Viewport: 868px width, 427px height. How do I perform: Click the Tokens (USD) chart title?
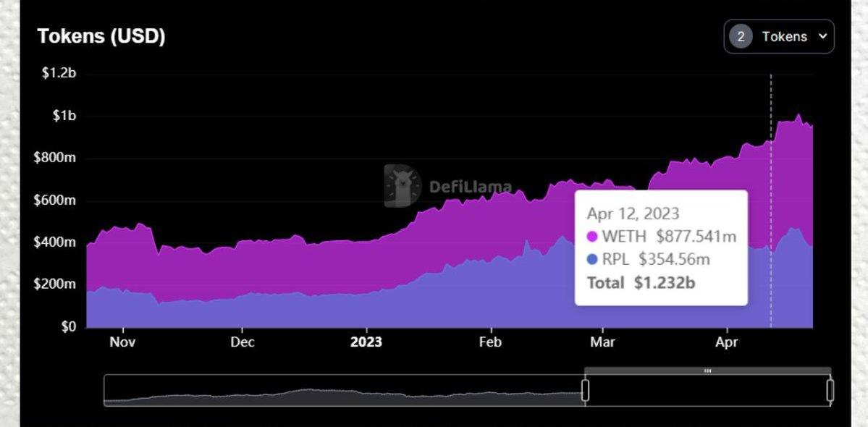coord(101,36)
